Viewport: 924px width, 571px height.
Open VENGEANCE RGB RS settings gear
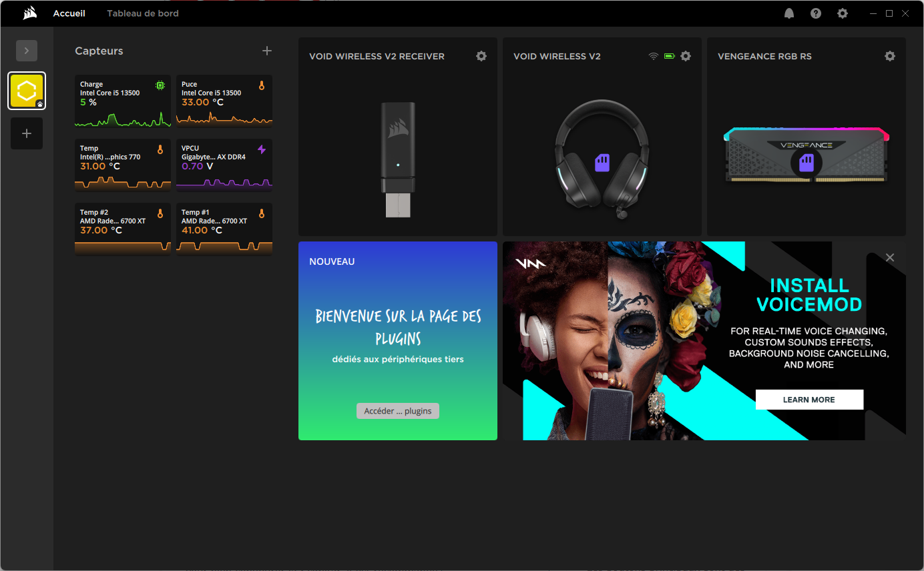pyautogui.click(x=890, y=56)
